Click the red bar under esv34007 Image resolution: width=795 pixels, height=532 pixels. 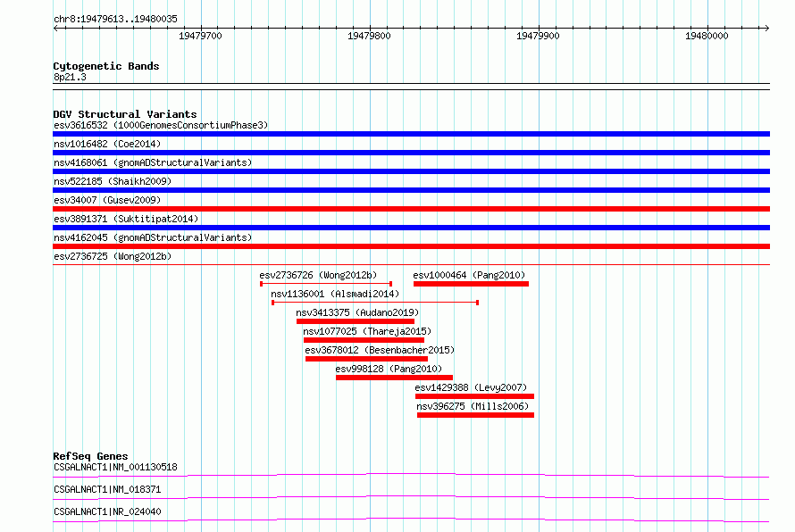tap(411, 209)
